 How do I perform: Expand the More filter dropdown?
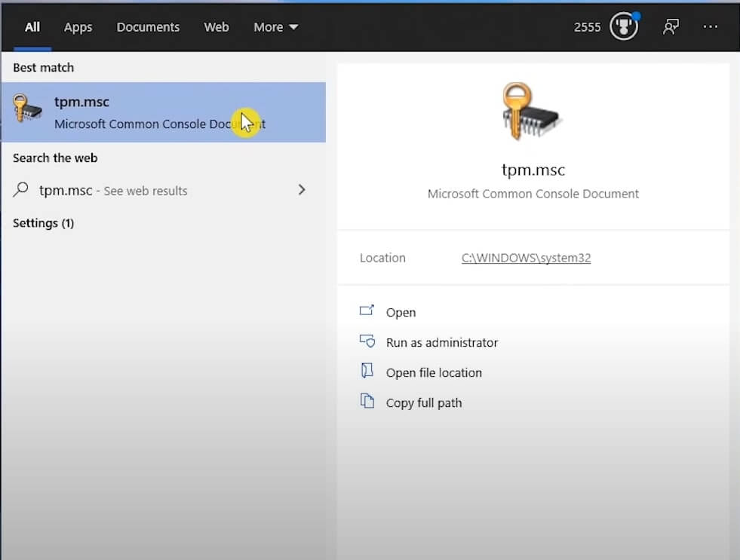point(275,27)
